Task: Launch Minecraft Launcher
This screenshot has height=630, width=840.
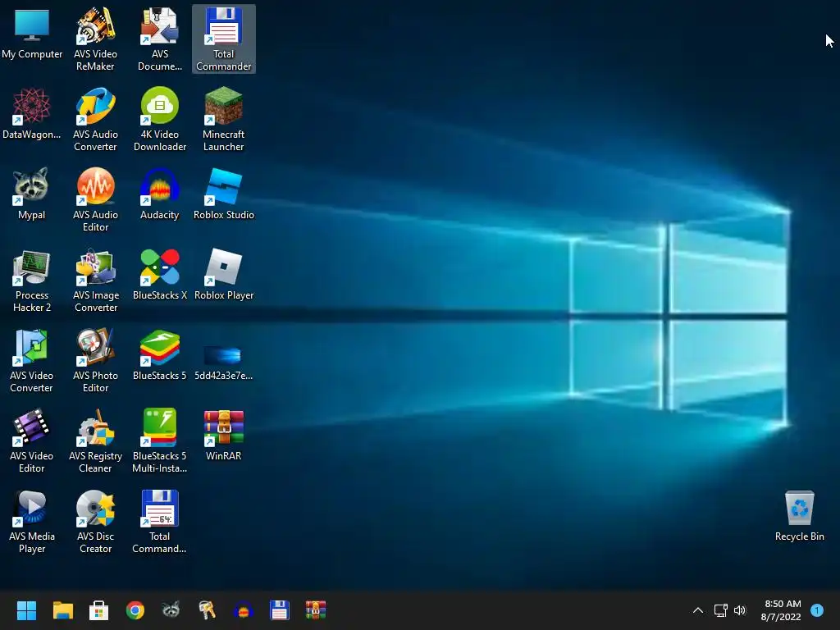Action: pos(223,119)
